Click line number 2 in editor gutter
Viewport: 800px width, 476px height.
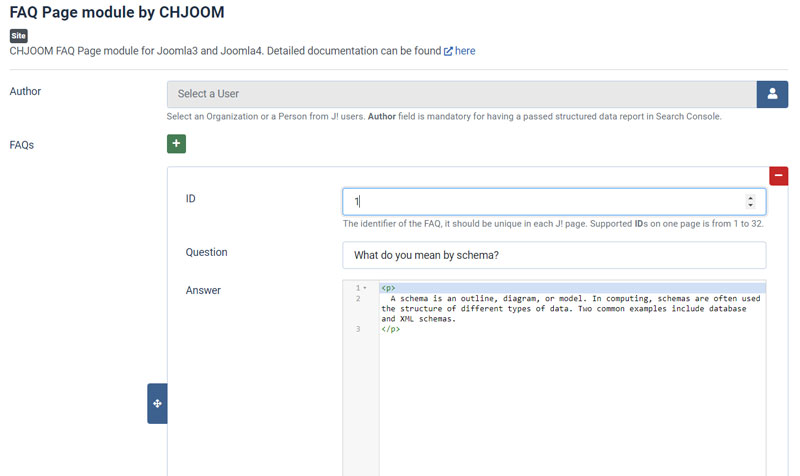click(x=358, y=298)
